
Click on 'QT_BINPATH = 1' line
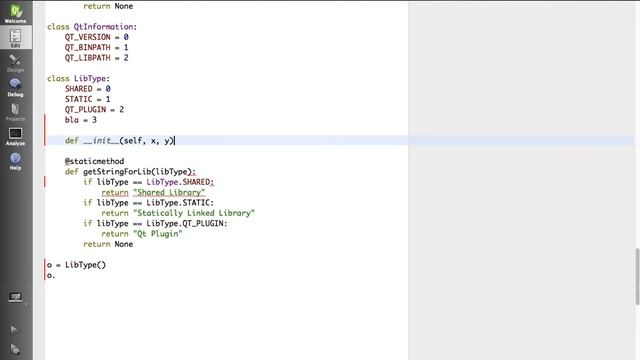tap(96, 47)
